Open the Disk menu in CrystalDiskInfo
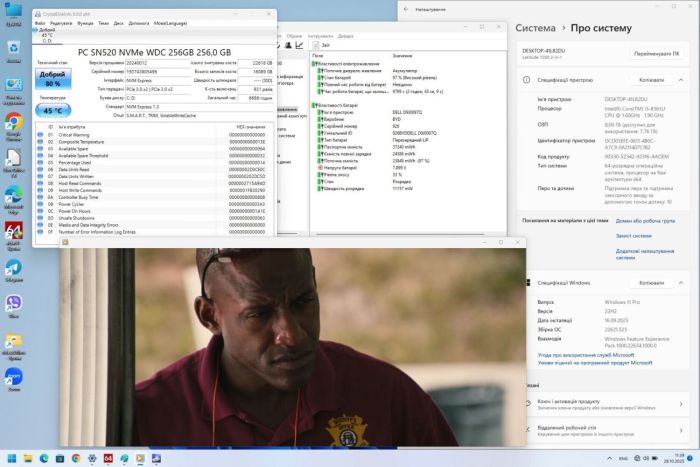Image resolution: width=700 pixels, height=467 pixels. (118, 23)
